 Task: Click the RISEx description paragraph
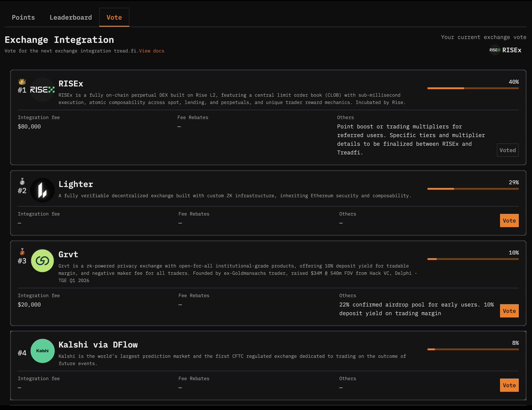tap(232, 99)
